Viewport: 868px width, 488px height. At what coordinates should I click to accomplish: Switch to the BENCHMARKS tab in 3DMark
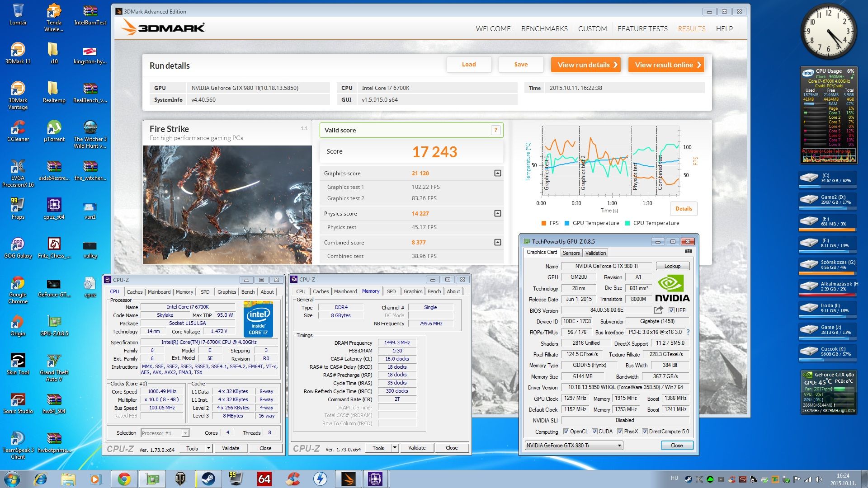click(544, 28)
